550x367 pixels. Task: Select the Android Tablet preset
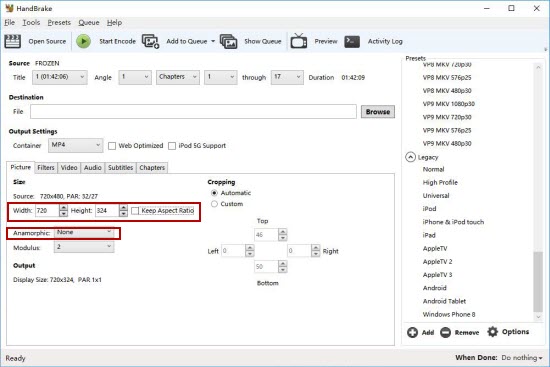[444, 301]
